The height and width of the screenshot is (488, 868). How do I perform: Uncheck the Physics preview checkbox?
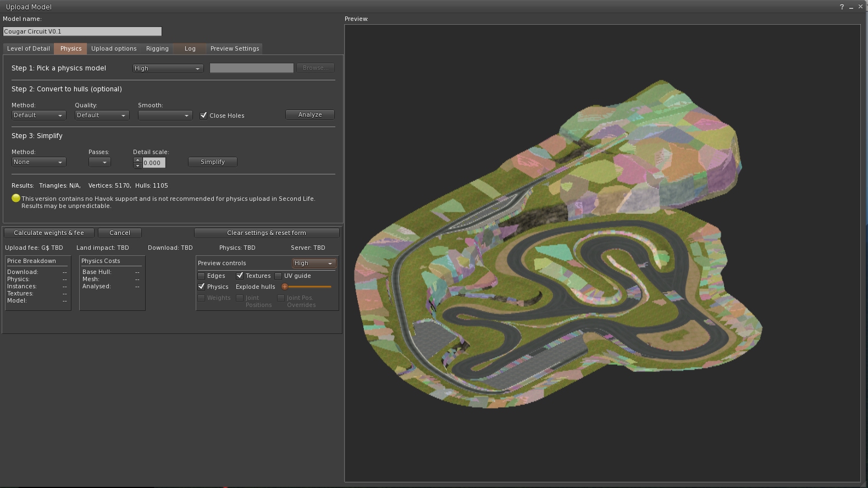(x=201, y=287)
